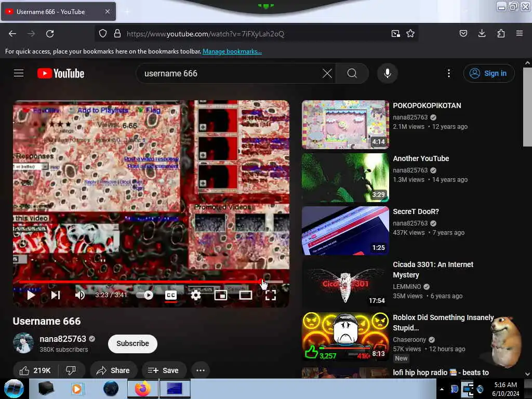
Task: Share this video
Action: 113,370
